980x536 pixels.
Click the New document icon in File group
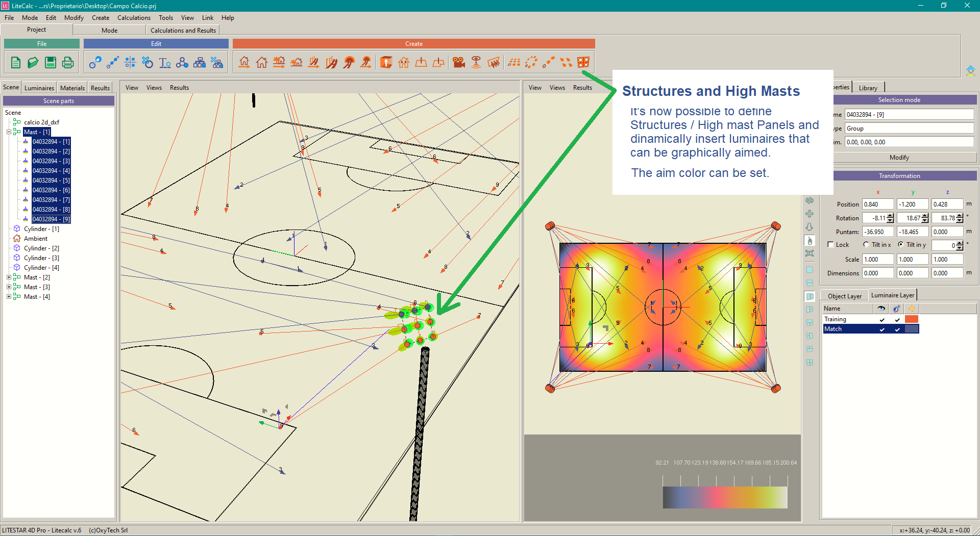[x=16, y=63]
